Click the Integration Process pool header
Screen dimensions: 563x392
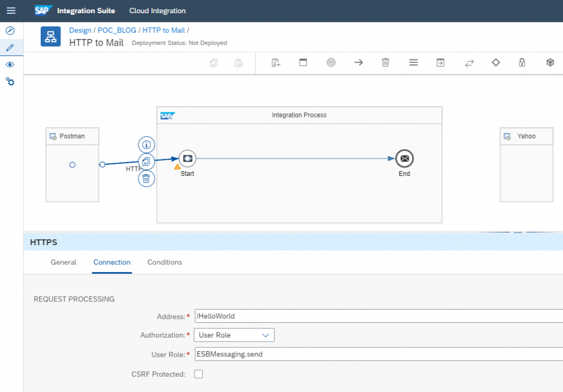[299, 115]
